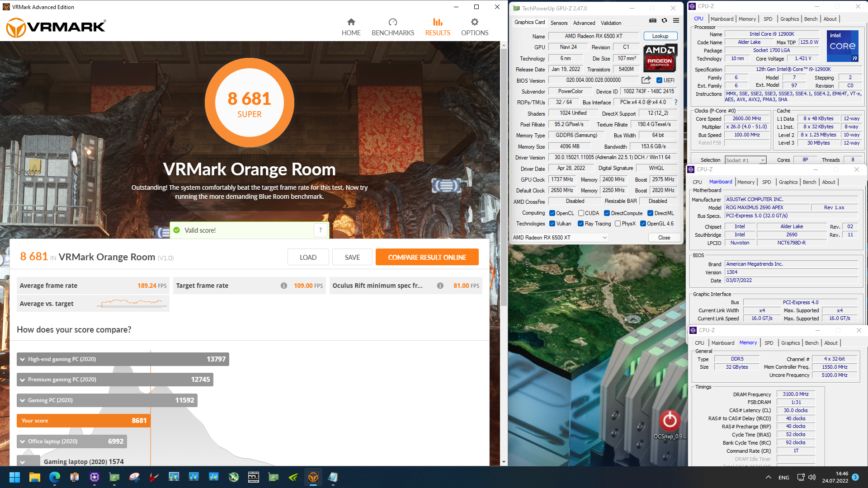Switch to the Sensors tab in GPU-Z

tap(559, 23)
